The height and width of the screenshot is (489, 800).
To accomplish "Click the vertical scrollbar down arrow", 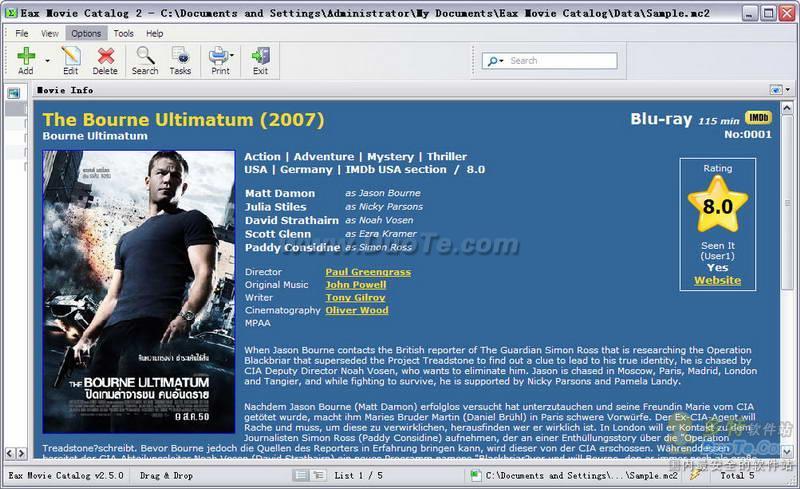I will pyautogui.click(x=787, y=451).
